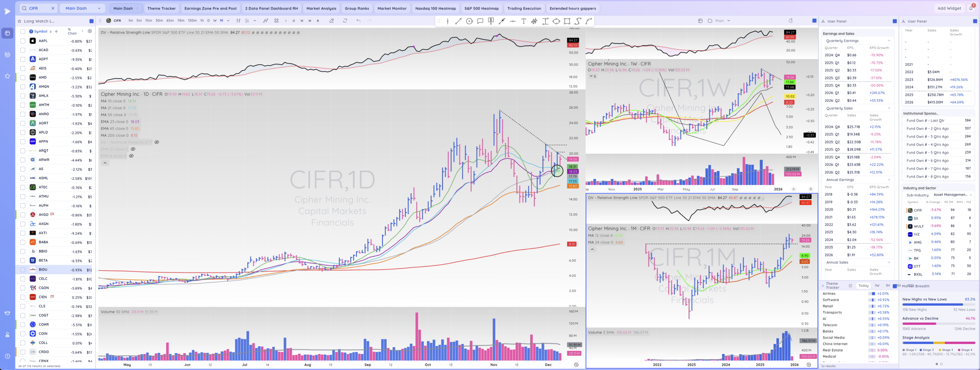Open the chart layout grid icon
980x370 pixels.
pos(276,21)
